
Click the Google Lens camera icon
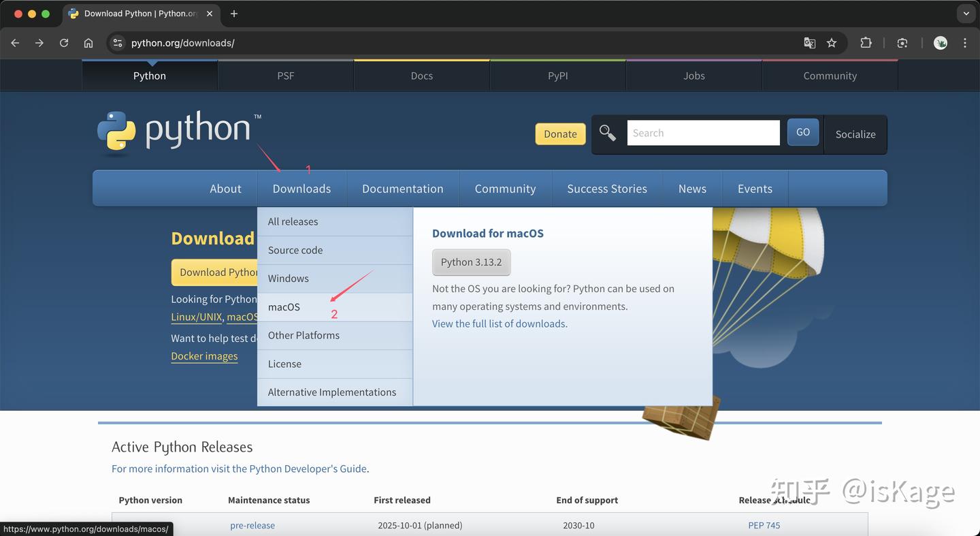(902, 42)
